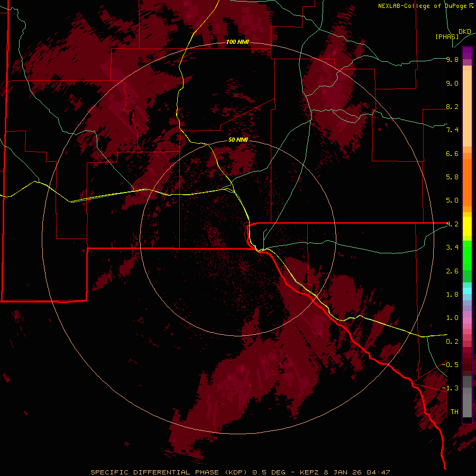Click the 8.2 value on the color scale
The image size is (476, 476).
pyautogui.click(x=452, y=106)
